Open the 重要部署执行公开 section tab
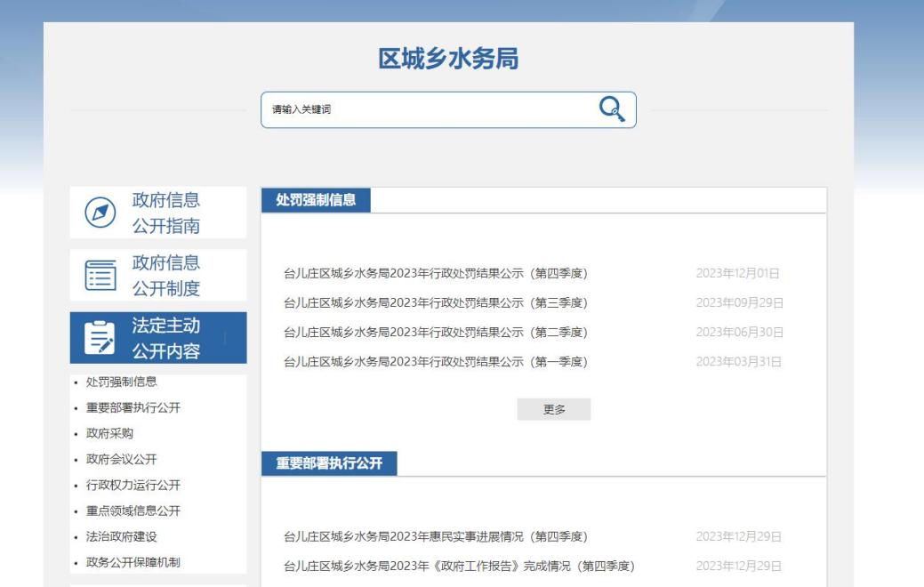The width and height of the screenshot is (924, 587). (329, 463)
